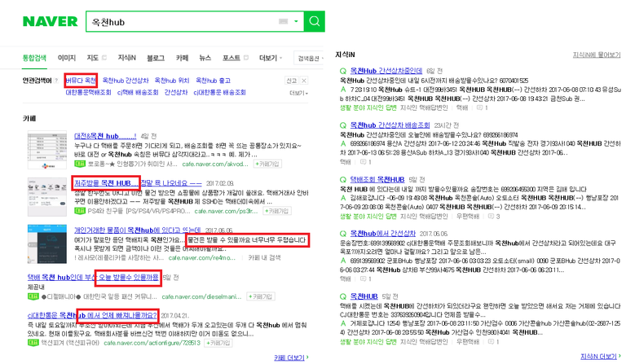Click 카페가입 for cafe.naver.com/akvod result
This screenshot has height=364, width=626.
268,164
